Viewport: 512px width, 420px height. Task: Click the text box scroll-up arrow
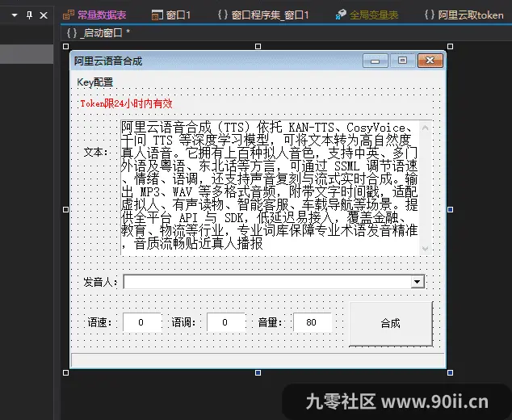tap(425, 128)
